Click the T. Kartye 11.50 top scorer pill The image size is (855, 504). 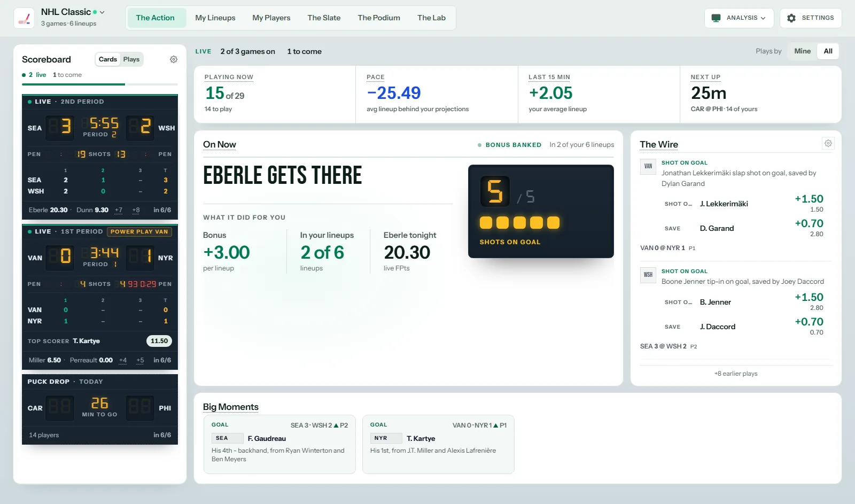(159, 341)
